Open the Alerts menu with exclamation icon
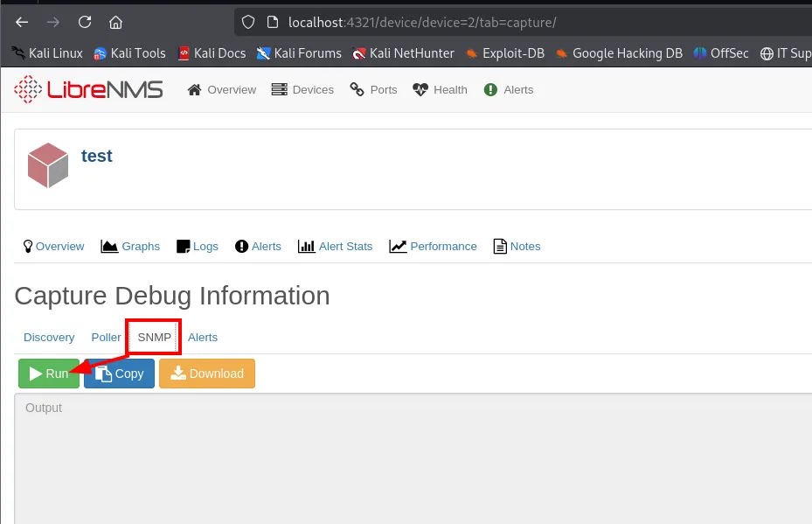Viewport: 812px width, 524px height. pyautogui.click(x=509, y=89)
